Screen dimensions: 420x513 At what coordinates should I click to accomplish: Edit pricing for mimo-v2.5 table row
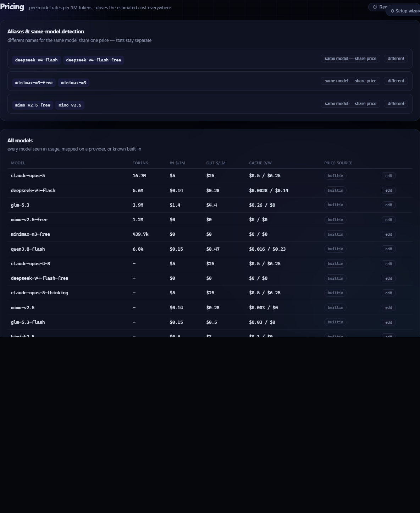point(388,307)
